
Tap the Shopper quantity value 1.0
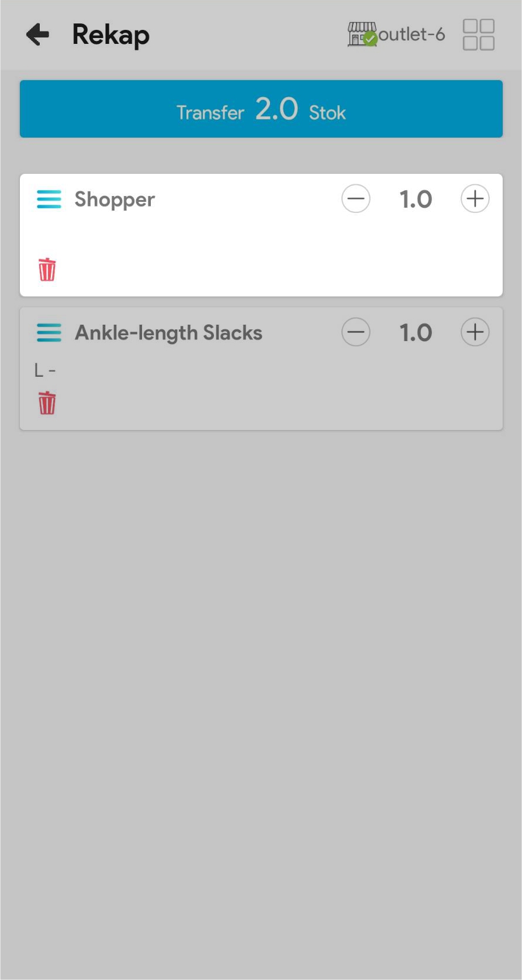(416, 200)
